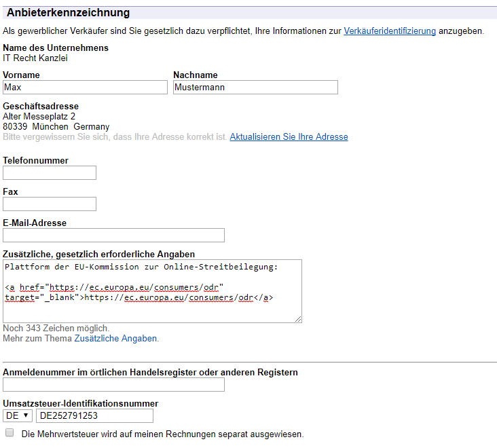The width and height of the screenshot is (497, 448).
Task: Focus the Telefonnummer input field
Action: [x=50, y=172]
